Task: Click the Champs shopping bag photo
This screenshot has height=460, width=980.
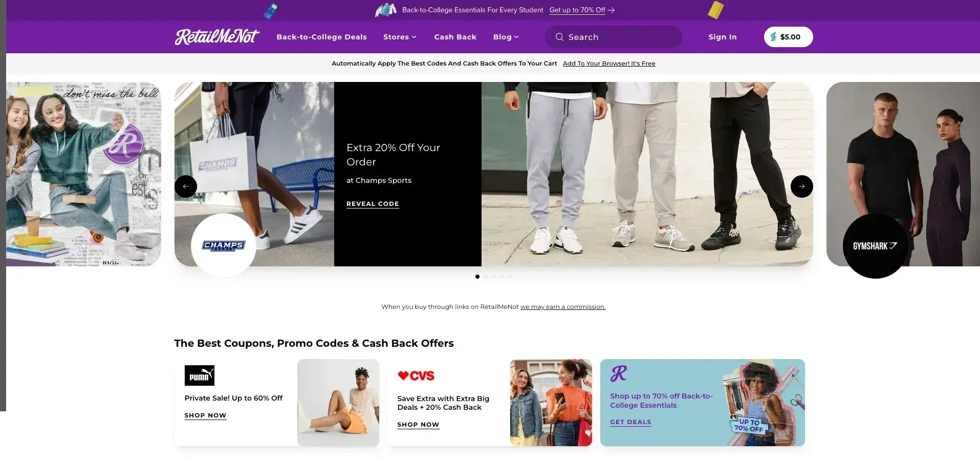Action: point(254,174)
